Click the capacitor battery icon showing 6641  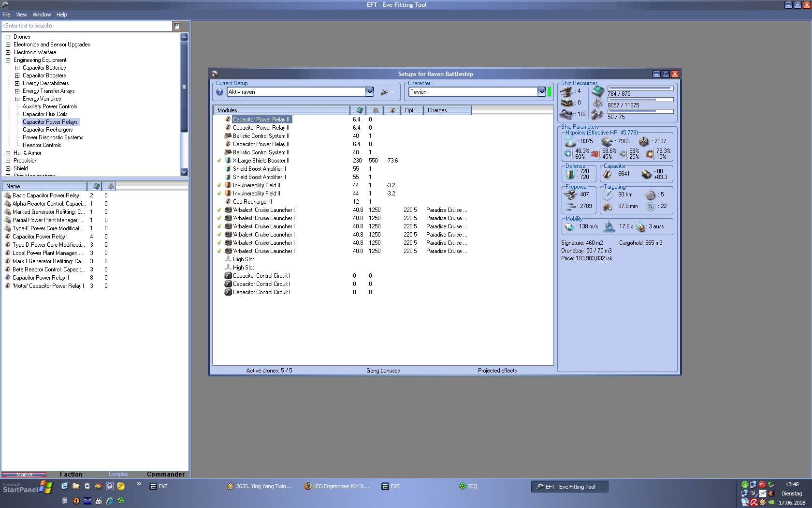pos(608,174)
